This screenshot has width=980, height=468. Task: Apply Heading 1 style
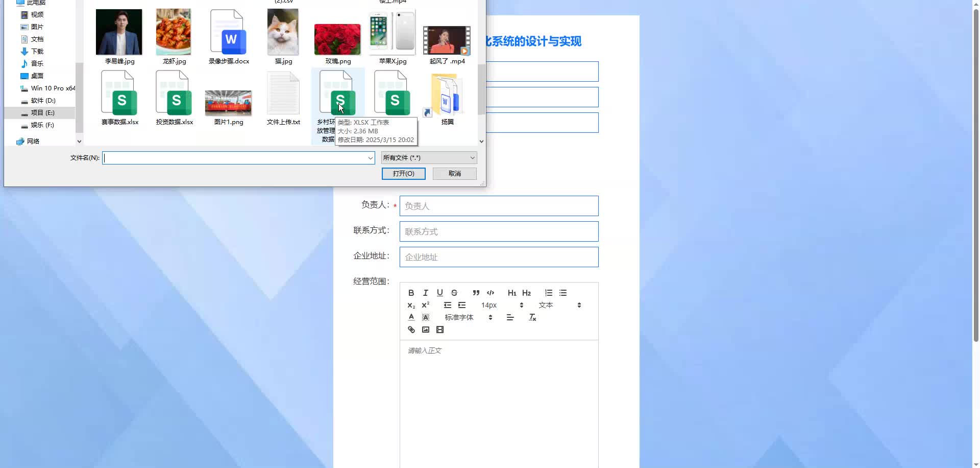[x=512, y=293]
